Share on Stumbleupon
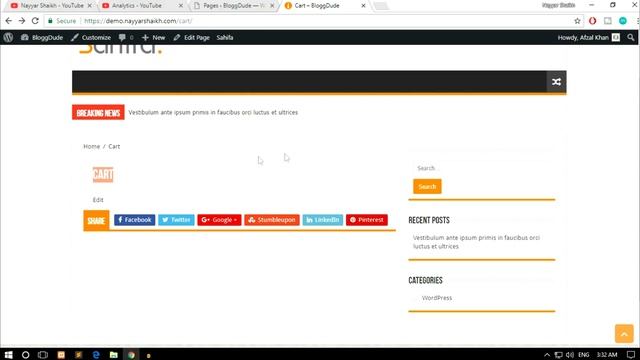Image resolution: width=640 pixels, height=360 pixels. [x=272, y=220]
